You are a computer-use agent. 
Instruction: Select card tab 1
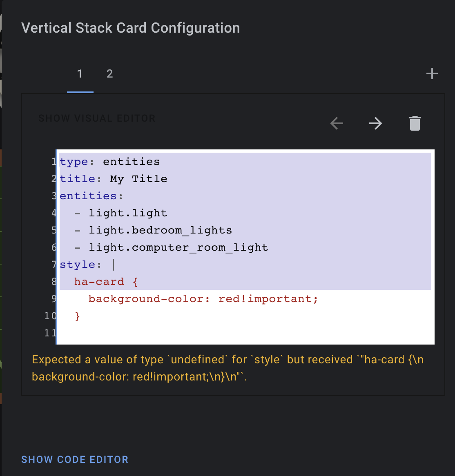(80, 74)
